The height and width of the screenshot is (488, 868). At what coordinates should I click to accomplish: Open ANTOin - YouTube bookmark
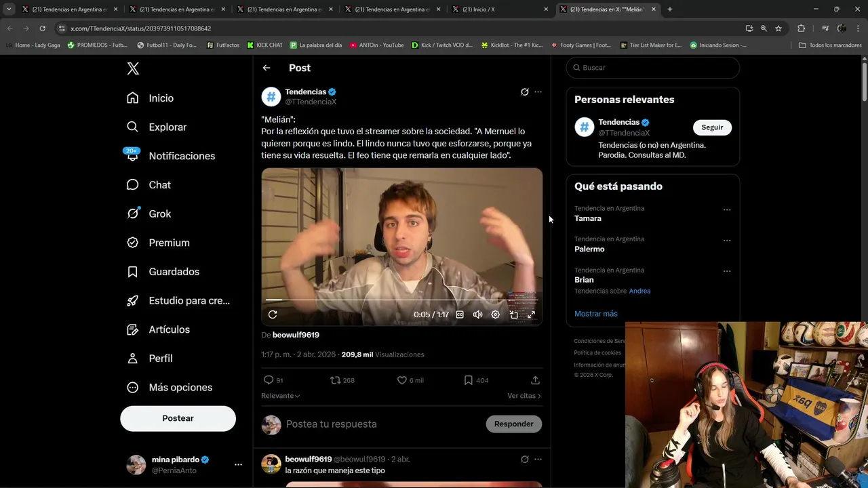click(x=376, y=45)
